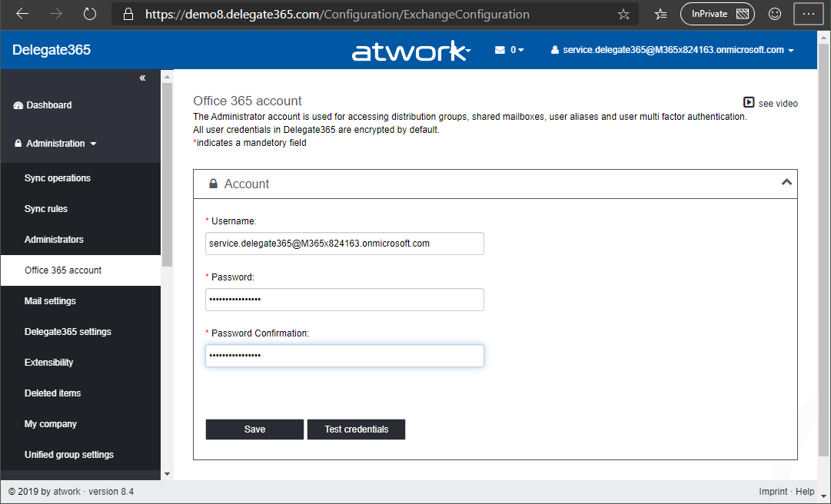Click the atwork logo

[x=411, y=50]
